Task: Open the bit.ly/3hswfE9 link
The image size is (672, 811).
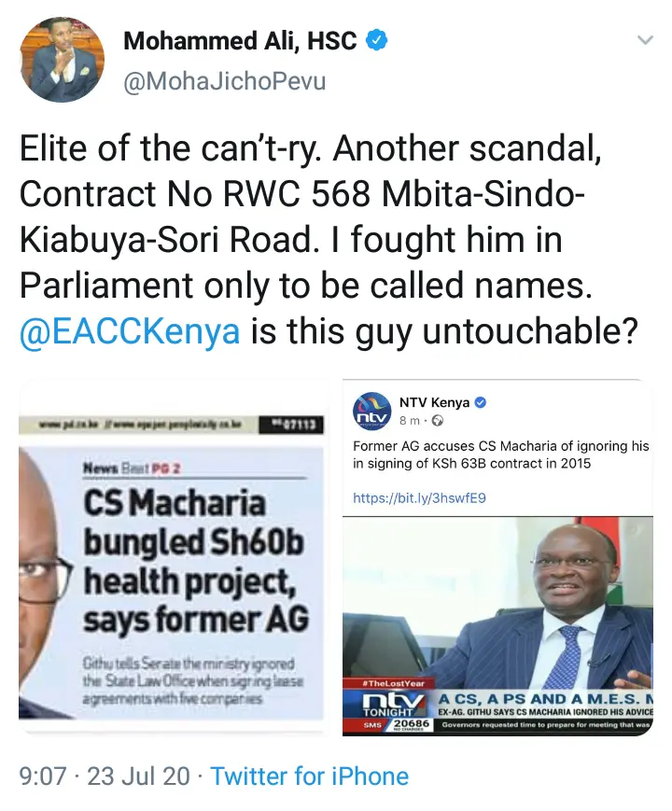Action: tap(420, 498)
